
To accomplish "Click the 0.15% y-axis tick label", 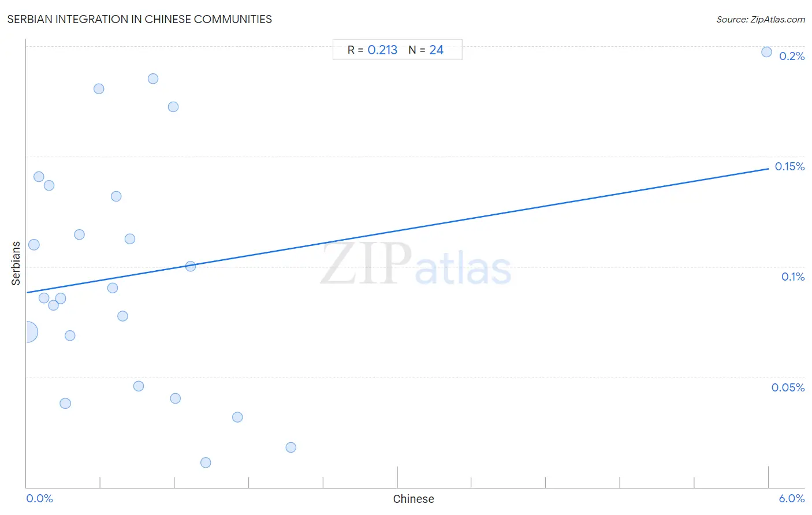I will coord(789,166).
